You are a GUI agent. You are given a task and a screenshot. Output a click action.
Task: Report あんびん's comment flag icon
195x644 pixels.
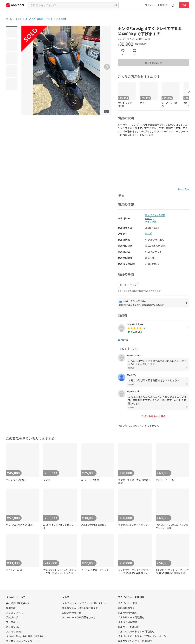[x=187, y=384]
